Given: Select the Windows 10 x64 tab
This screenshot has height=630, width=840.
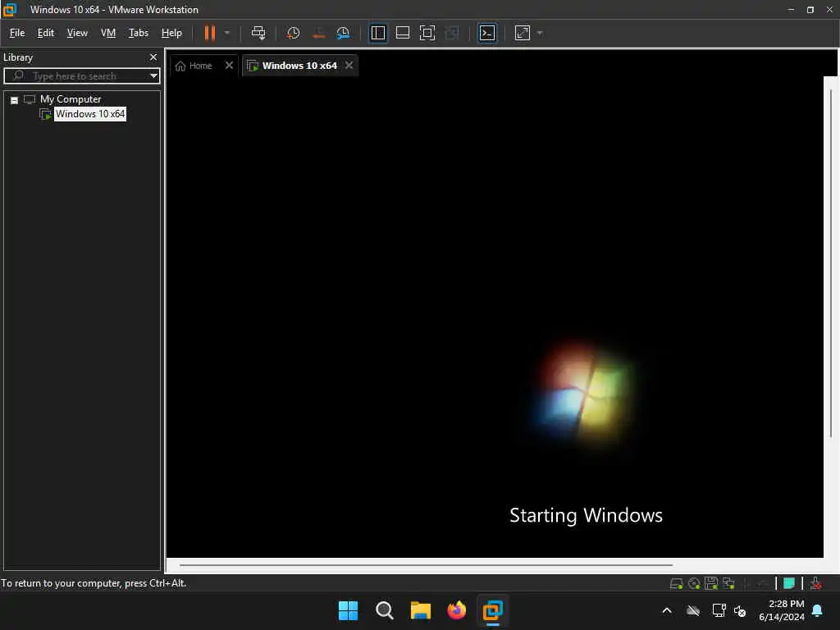Looking at the screenshot, I should click(x=299, y=66).
